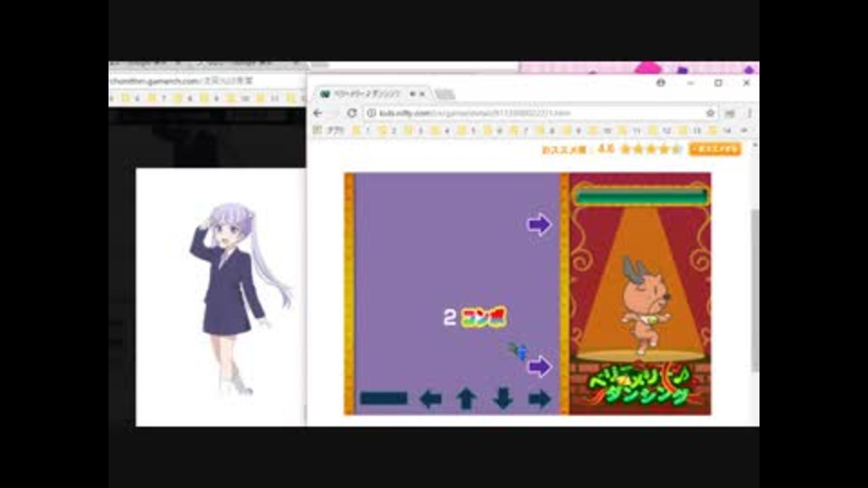Open bookmark folder 5 in front window
The image size is (868, 488).
(x=467, y=130)
